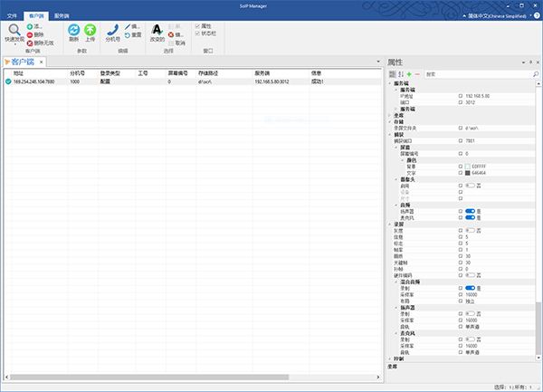
Task: Click the 分机号 phone icon
Action: (112, 30)
